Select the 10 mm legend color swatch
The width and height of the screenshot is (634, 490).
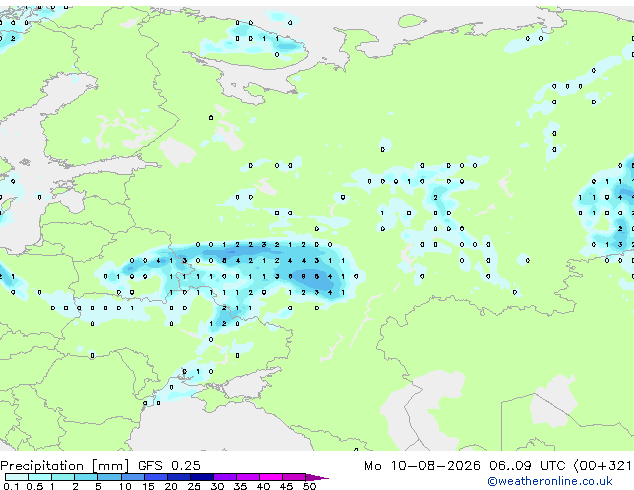[x=132, y=477]
